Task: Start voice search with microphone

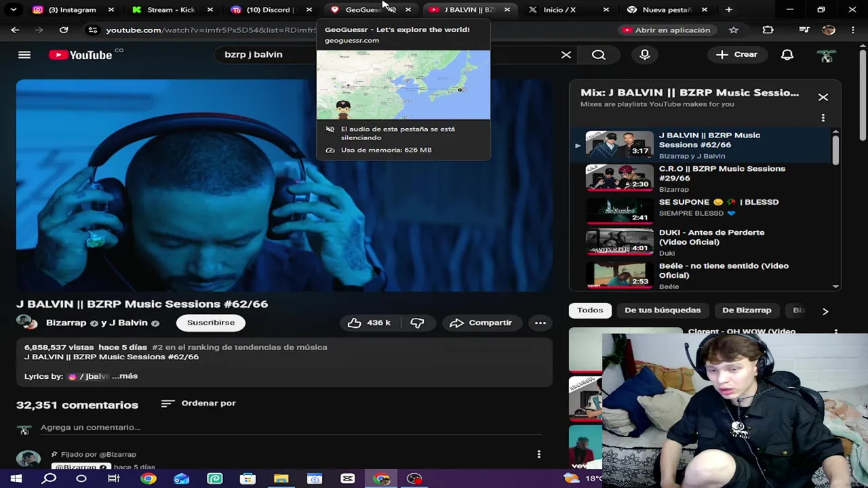Action: (645, 55)
